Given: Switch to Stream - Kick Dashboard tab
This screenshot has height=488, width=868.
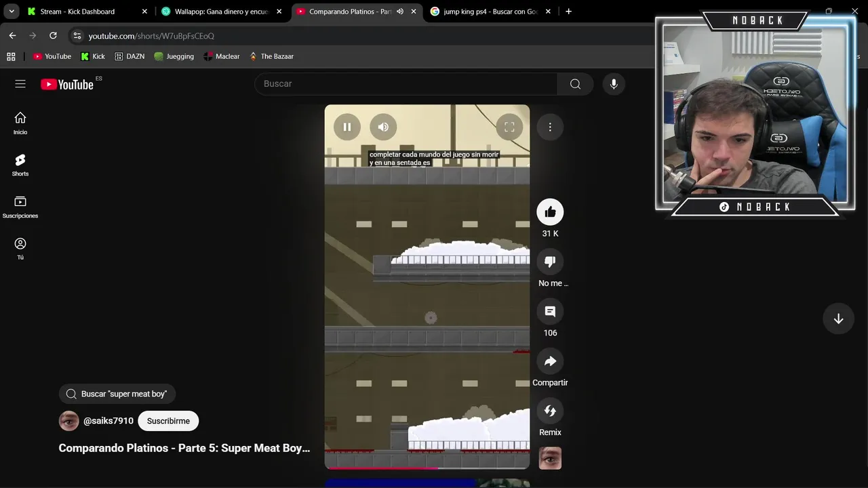Looking at the screenshot, I should 85,12.
